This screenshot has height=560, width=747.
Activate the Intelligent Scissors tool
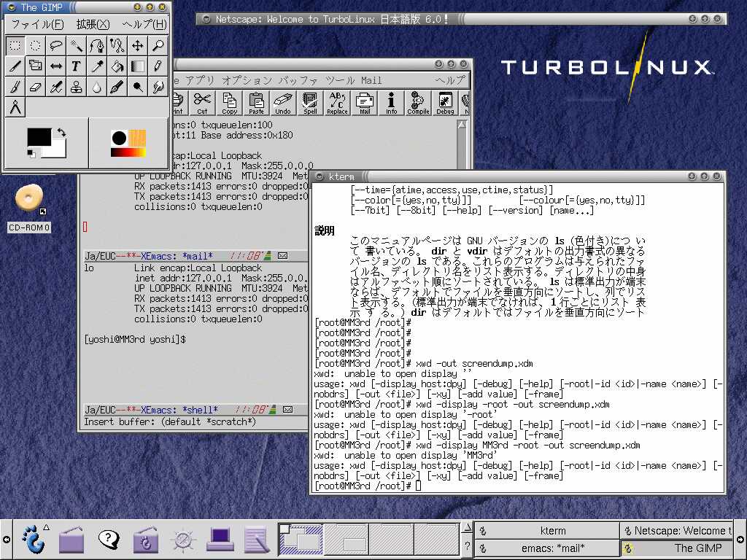117,46
